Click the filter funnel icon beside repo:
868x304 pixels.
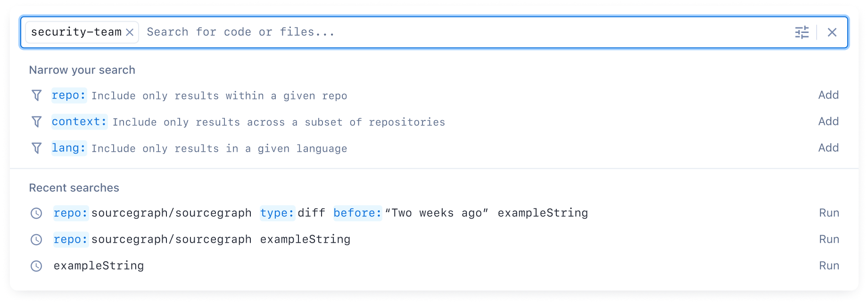[x=36, y=95]
